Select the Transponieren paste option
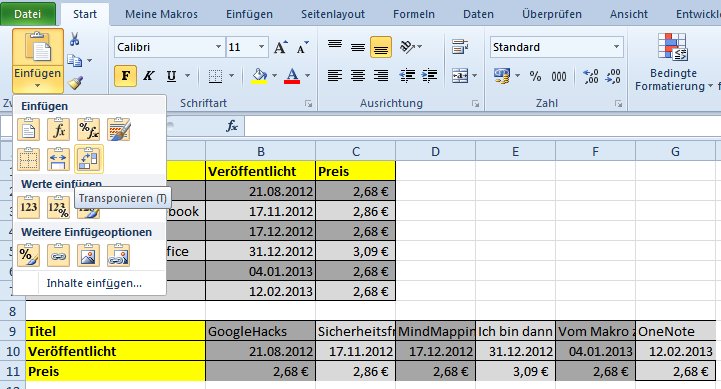721x389 pixels. 89,159
